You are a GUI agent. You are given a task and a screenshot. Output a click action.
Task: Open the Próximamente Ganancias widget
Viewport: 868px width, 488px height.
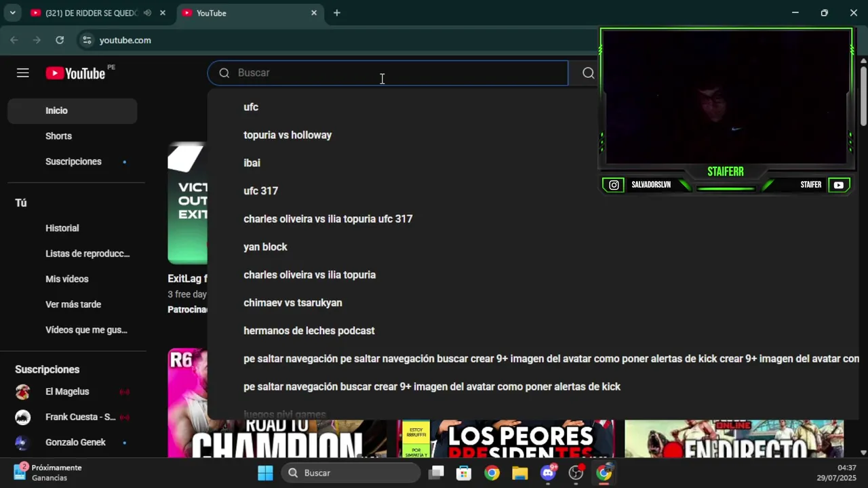(x=47, y=472)
